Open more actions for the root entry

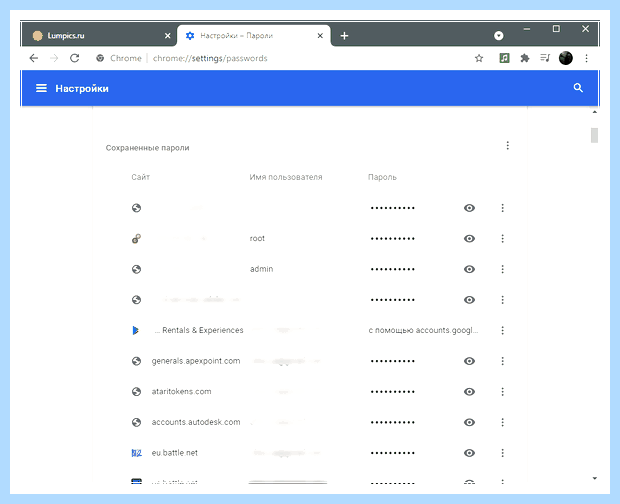point(503,238)
